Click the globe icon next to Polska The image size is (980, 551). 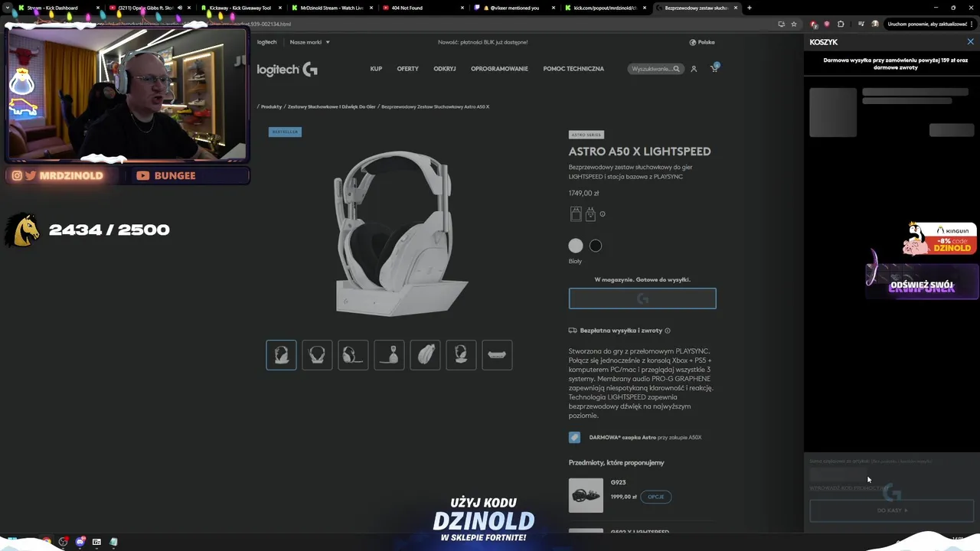pyautogui.click(x=692, y=42)
